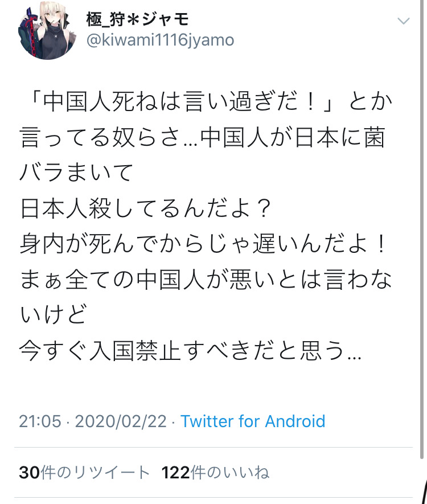Click the tweet line 日本人殺してるんだよ？
The image size is (427, 504).
pos(146,208)
